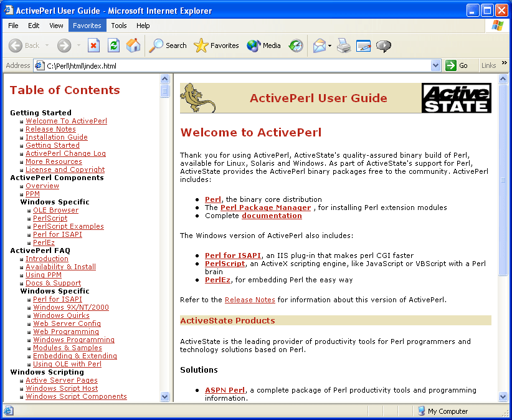This screenshot has width=512, height=420.
Task: Open the License and Copyright link
Action: pos(65,169)
